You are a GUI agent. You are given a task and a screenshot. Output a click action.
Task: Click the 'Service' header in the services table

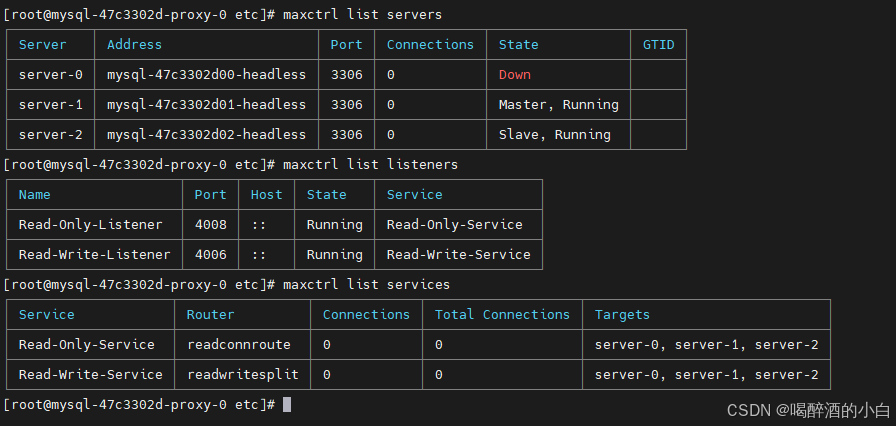(46, 315)
